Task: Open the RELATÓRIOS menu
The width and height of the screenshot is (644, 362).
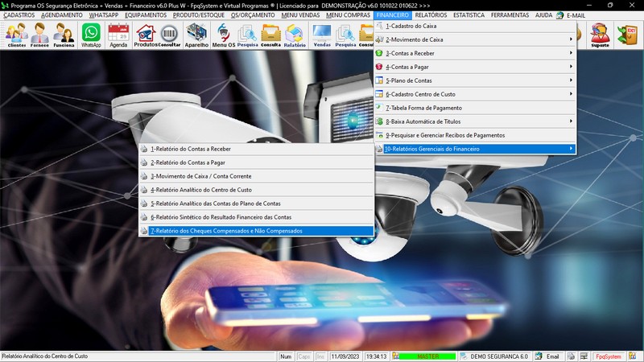Action: 431,15
